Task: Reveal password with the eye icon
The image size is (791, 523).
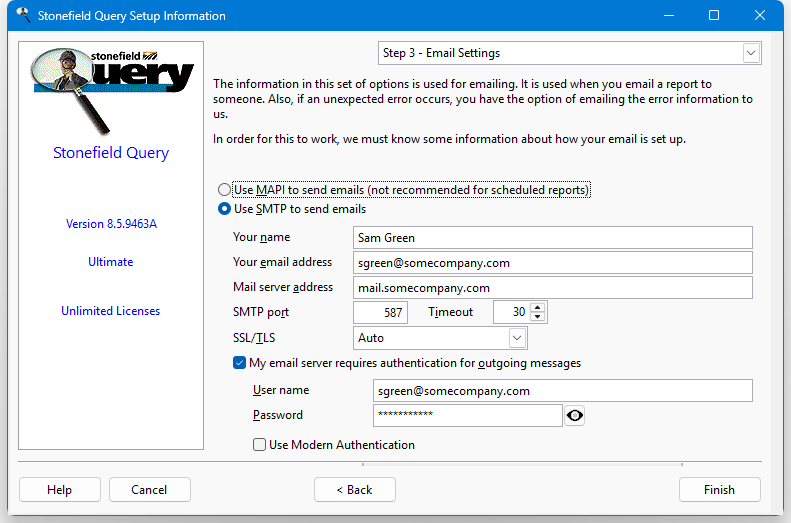Action: pyautogui.click(x=574, y=416)
